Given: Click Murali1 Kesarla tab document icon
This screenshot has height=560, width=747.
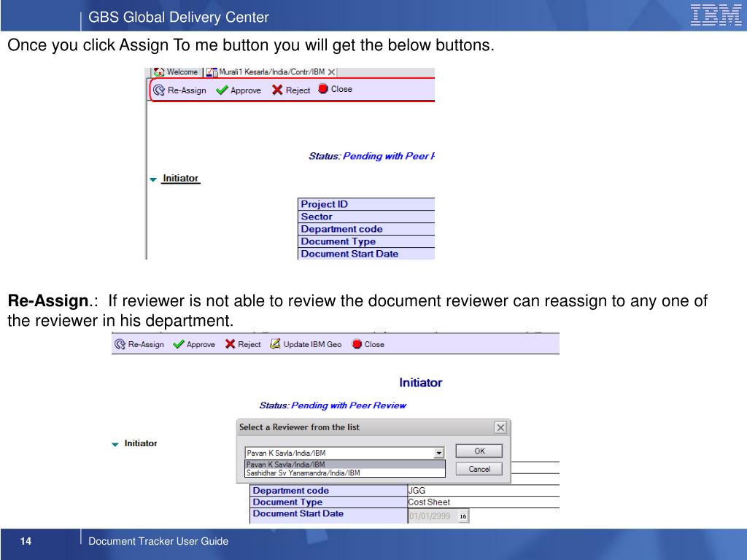Looking at the screenshot, I should [212, 72].
